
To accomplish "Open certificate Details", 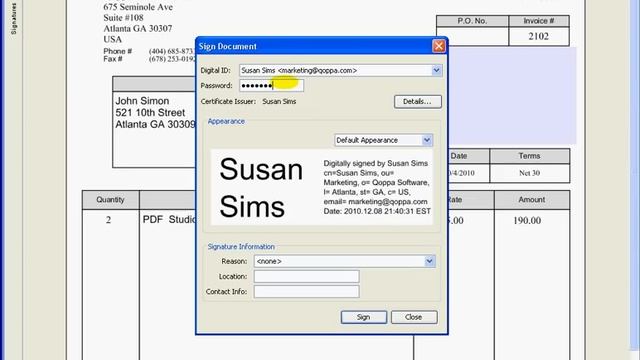I will pyautogui.click(x=418, y=102).
